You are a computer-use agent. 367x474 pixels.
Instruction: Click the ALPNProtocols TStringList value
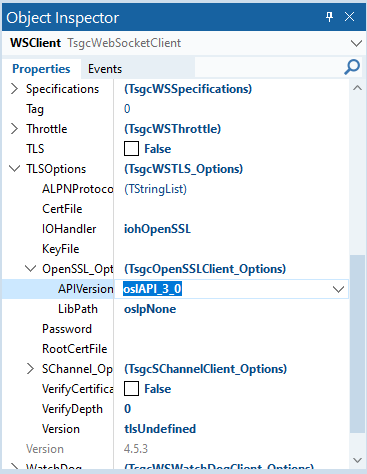pos(155,189)
